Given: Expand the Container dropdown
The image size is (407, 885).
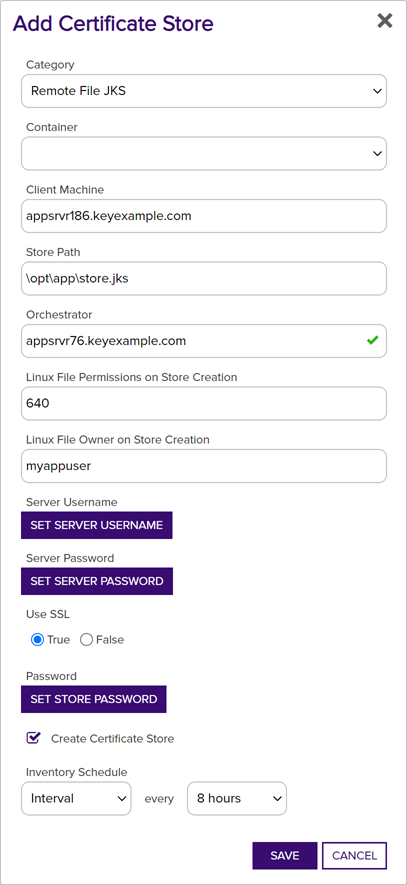Looking at the screenshot, I should 204,153.
